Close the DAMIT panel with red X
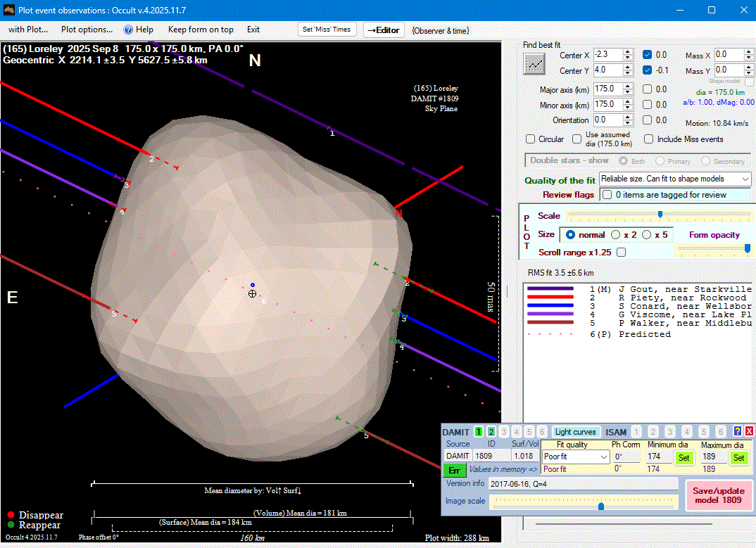The height and width of the screenshot is (548, 756). pyautogui.click(x=749, y=432)
